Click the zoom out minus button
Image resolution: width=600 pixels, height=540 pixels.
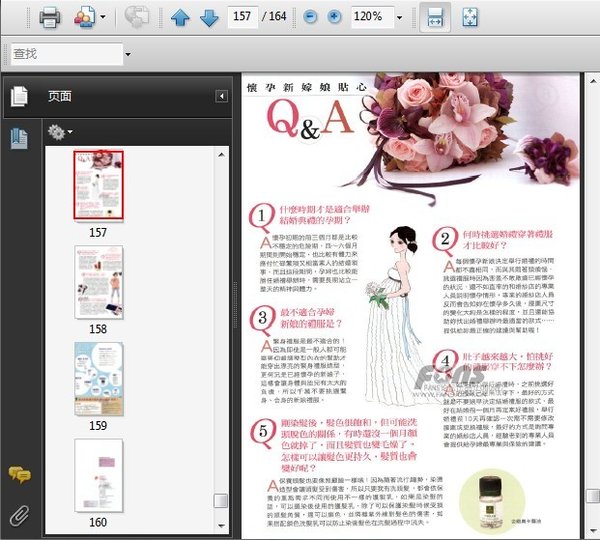point(311,17)
